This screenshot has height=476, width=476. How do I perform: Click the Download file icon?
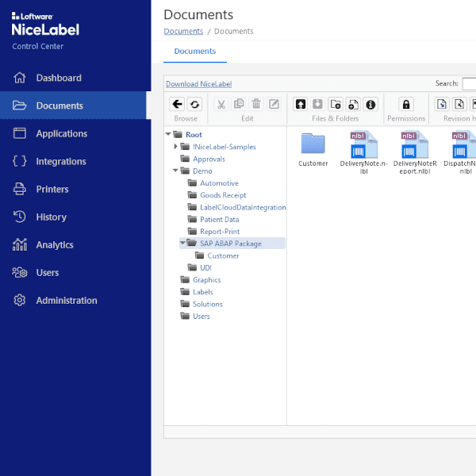318,105
